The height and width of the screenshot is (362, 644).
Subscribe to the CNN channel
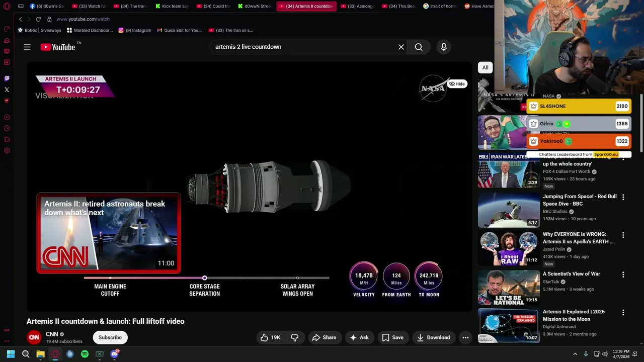point(110,337)
